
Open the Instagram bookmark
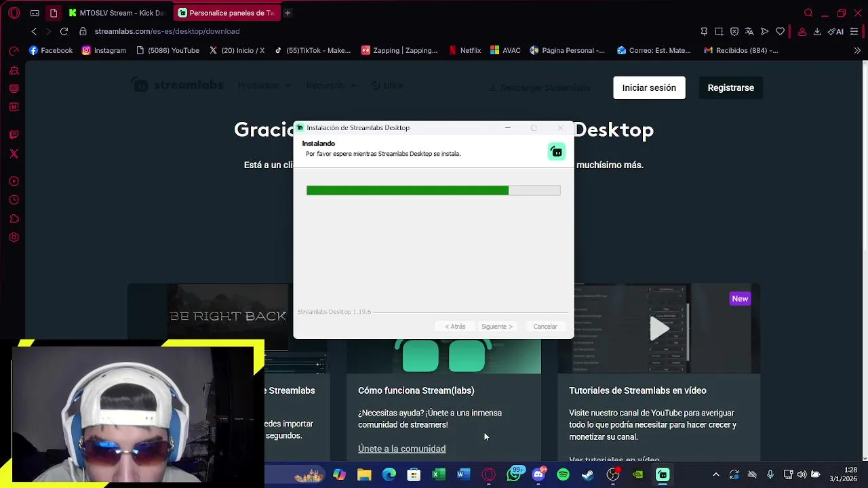(104, 50)
